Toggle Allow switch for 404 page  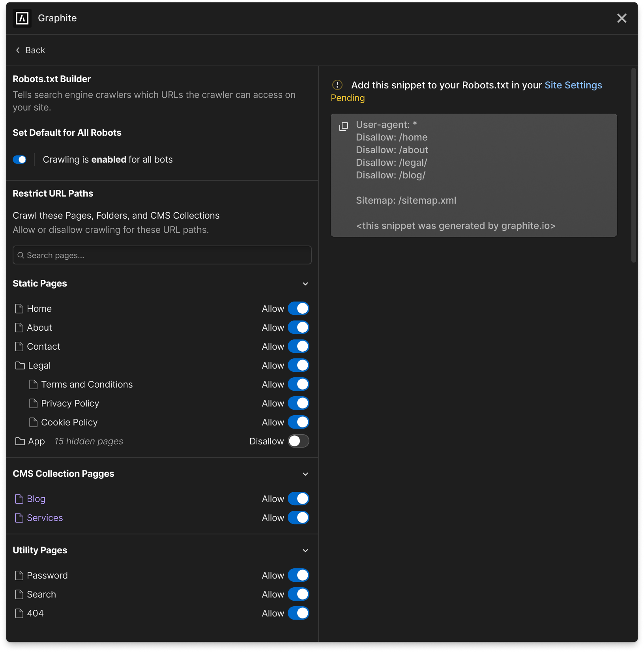click(x=298, y=613)
